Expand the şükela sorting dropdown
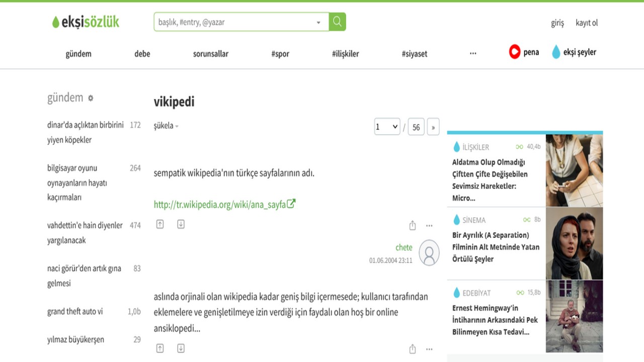This screenshot has width=644, height=362. coord(166,126)
